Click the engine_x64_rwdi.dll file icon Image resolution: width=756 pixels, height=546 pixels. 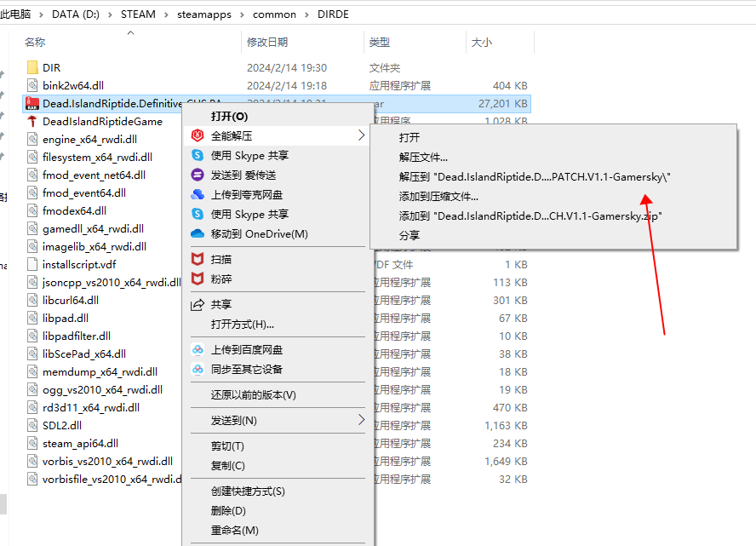[32, 139]
